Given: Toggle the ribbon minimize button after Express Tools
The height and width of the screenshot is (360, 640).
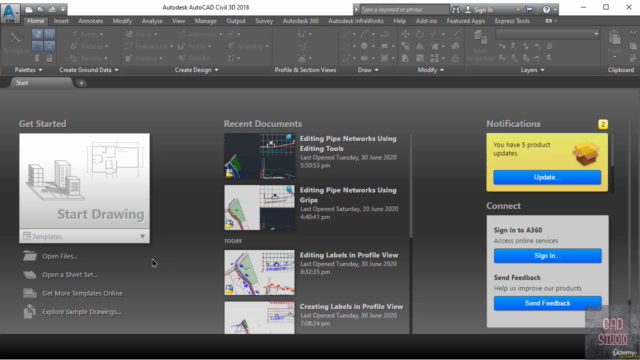Looking at the screenshot, I should tap(549, 21).
